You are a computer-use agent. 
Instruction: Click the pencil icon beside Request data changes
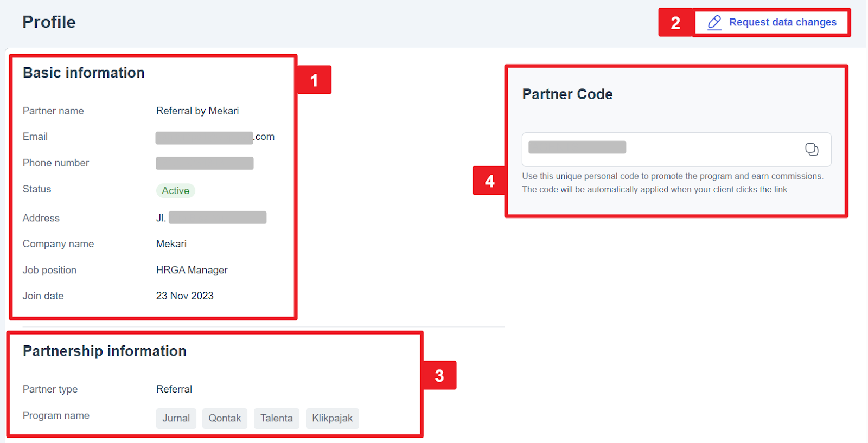714,22
